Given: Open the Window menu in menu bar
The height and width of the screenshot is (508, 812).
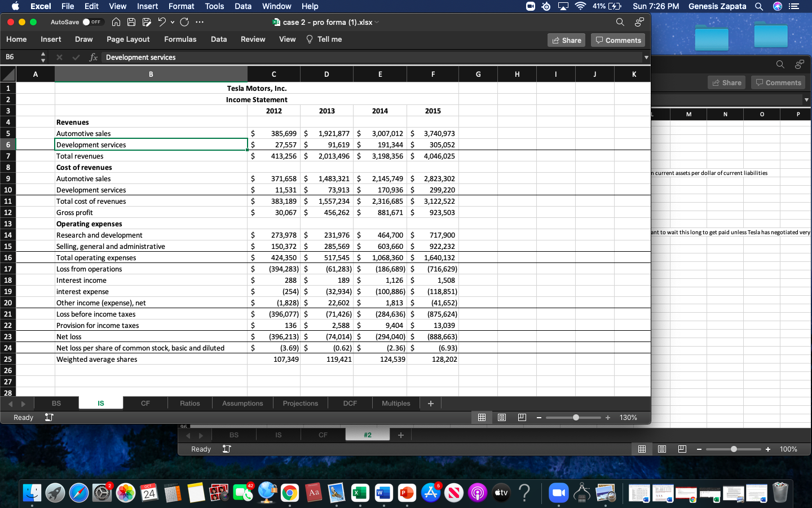Looking at the screenshot, I should pos(276,6).
